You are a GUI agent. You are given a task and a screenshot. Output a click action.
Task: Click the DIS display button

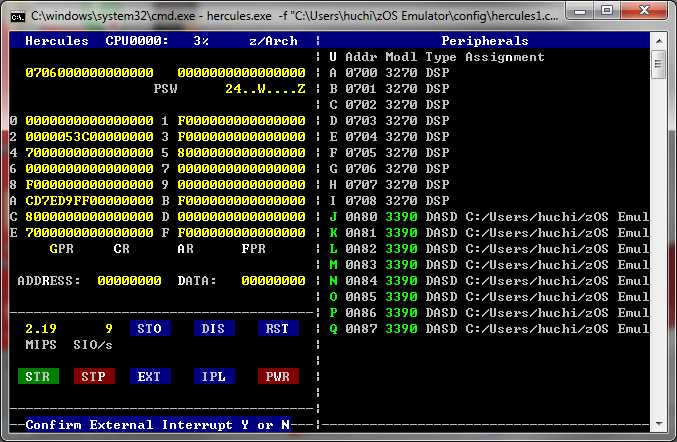pos(214,328)
